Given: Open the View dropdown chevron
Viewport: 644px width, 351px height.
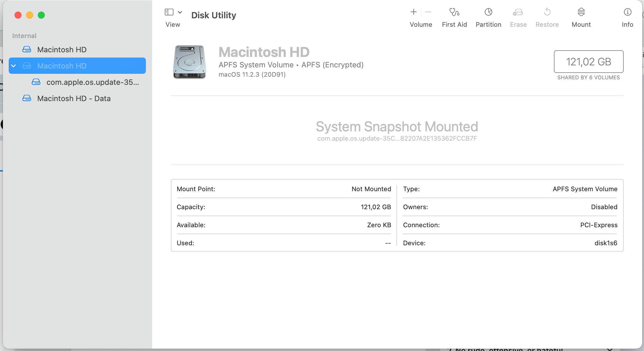Looking at the screenshot, I should [x=180, y=12].
